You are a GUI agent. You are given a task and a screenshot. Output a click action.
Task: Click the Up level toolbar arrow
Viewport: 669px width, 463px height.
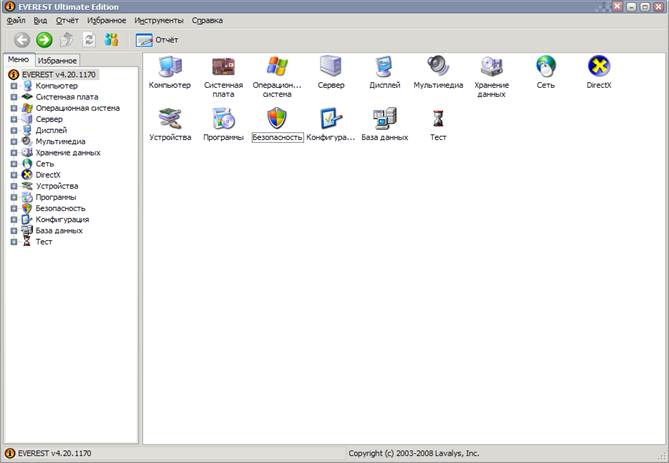click(x=66, y=40)
